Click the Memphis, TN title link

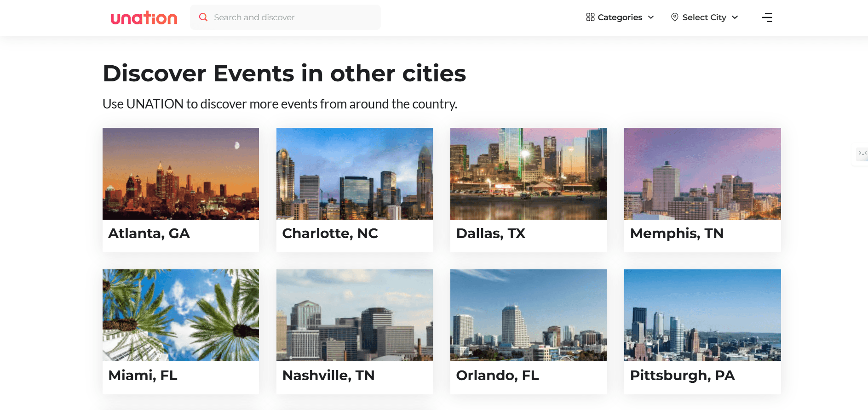pyautogui.click(x=677, y=233)
